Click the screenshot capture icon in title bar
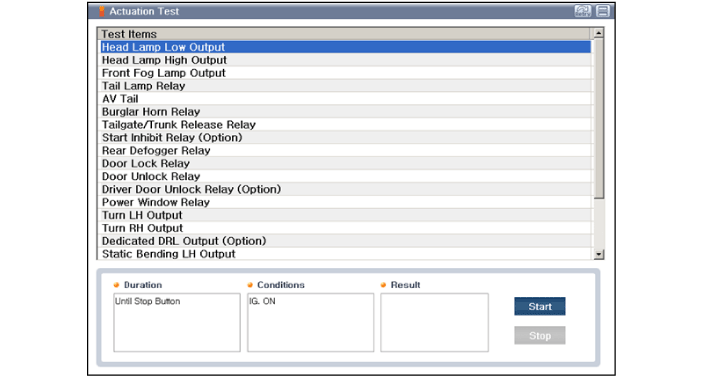The width and height of the screenshot is (703, 377). [583, 11]
